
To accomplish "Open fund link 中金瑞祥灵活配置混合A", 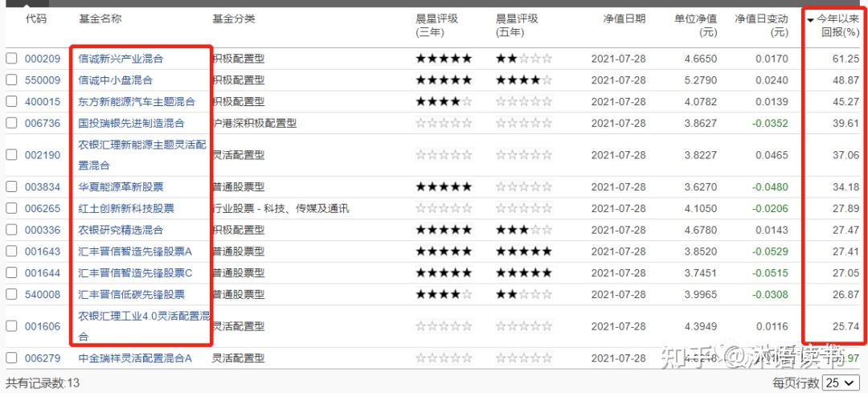I will point(135,358).
